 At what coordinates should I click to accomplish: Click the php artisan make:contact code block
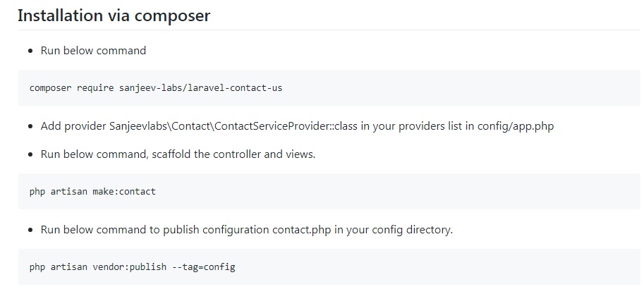[x=329, y=191]
